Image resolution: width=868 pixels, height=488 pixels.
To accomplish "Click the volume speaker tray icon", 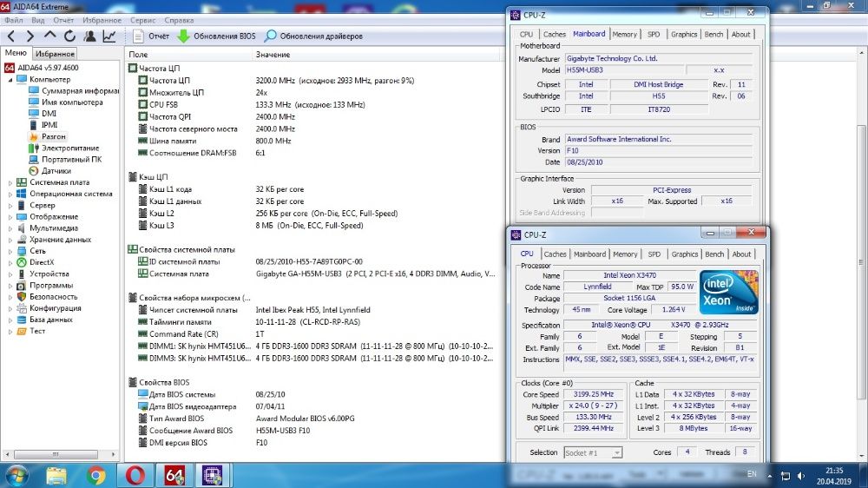I will [x=801, y=476].
